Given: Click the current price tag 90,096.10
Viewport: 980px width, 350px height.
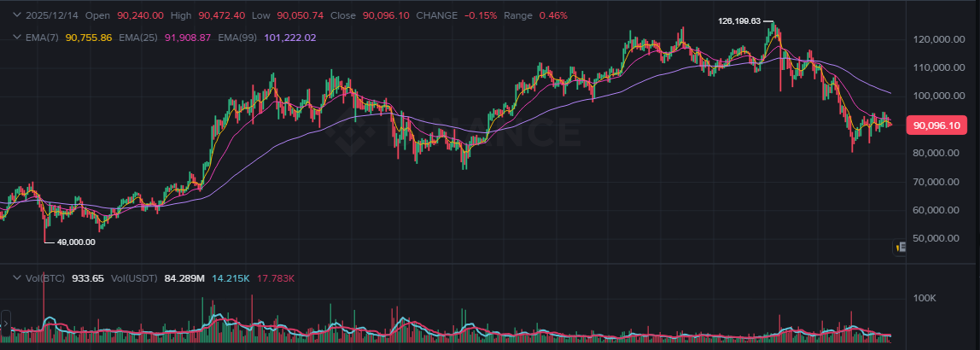Looking at the screenshot, I should pyautogui.click(x=937, y=125).
